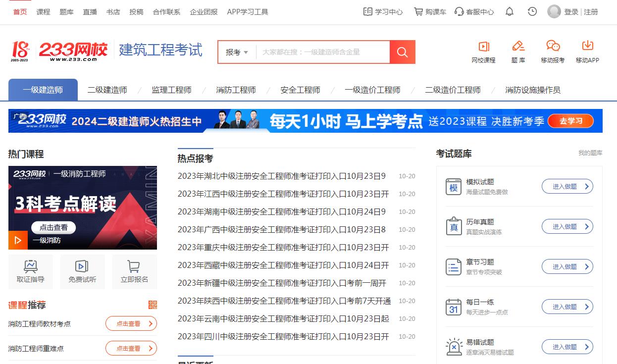Screen dimensions: 617x364
Task: Open the 购课车 shopping cart icon
Action: pyautogui.click(x=418, y=11)
